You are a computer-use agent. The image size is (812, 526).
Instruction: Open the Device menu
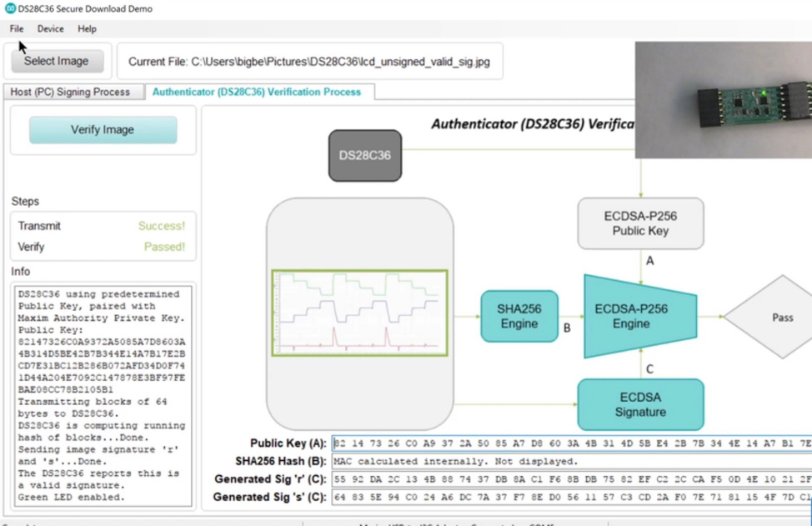(50, 29)
